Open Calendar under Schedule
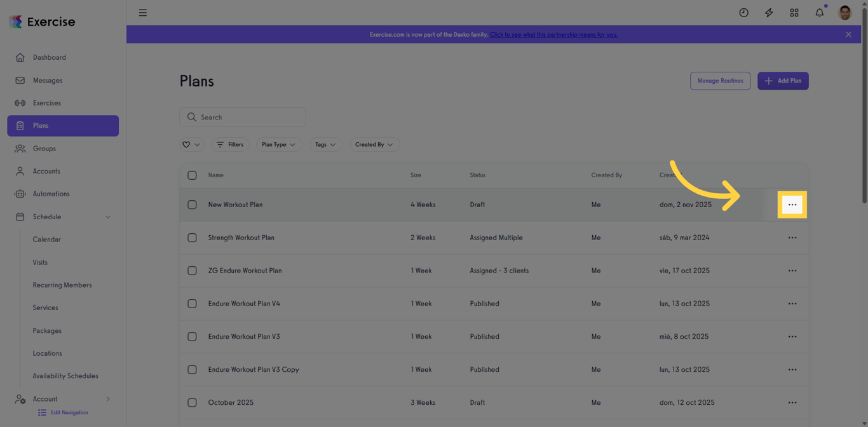Screen dimensions: 868x427 coord(46,240)
